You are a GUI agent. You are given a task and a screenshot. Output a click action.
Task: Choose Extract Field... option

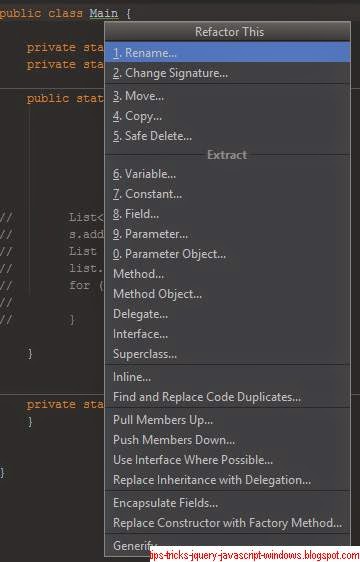[x=227, y=214]
